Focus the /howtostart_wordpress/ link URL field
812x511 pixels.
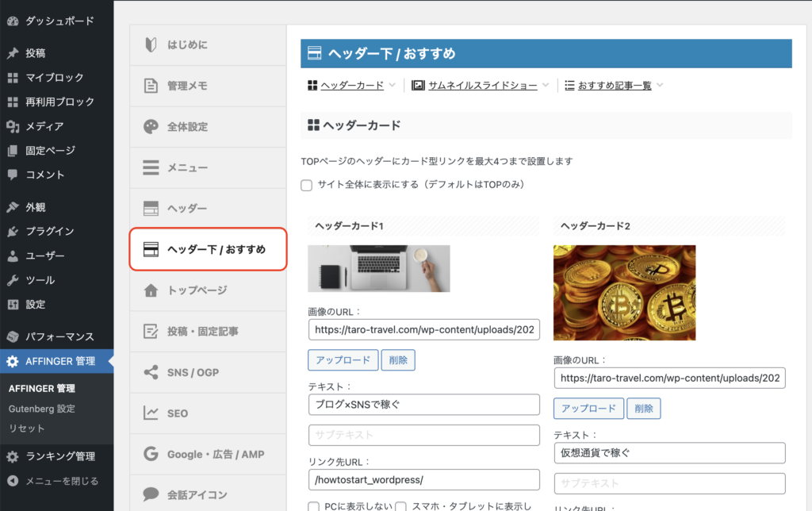(424, 480)
